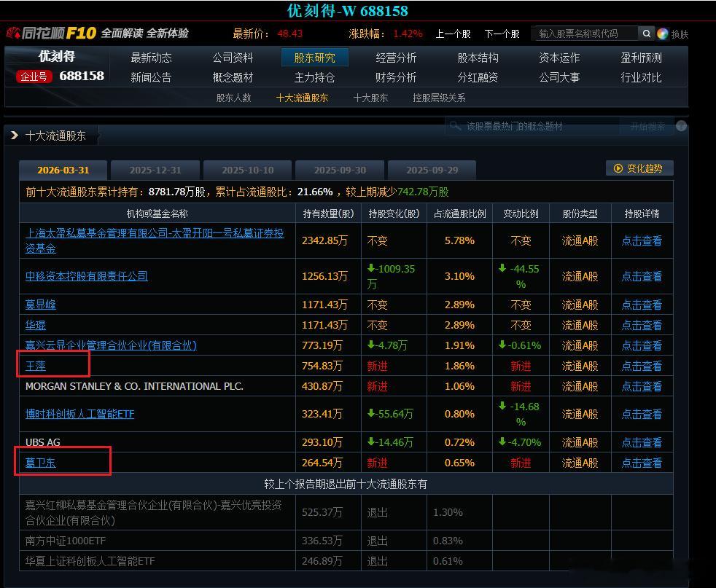
Task: Select the 2025-09-30 date tab
Action: pos(340,170)
